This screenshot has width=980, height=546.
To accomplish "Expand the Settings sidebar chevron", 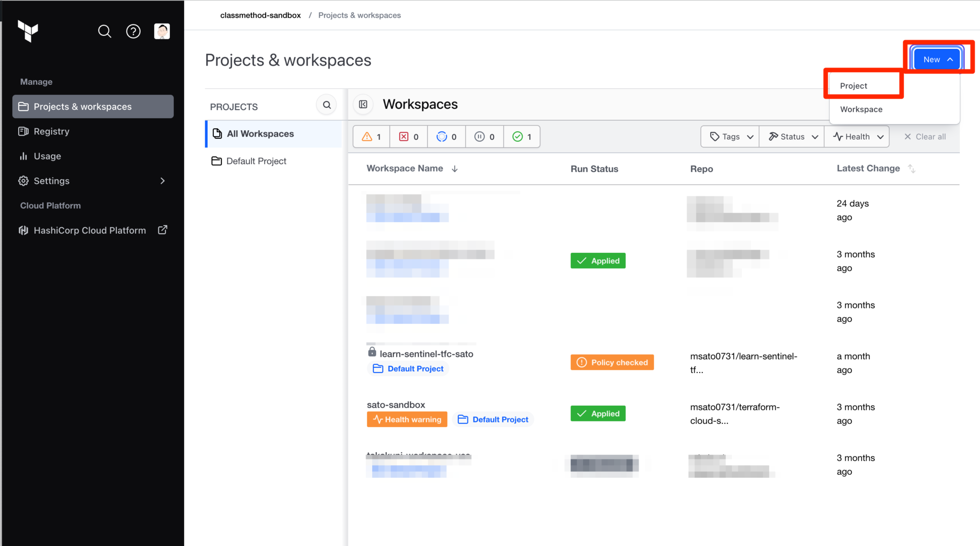I will click(x=162, y=181).
